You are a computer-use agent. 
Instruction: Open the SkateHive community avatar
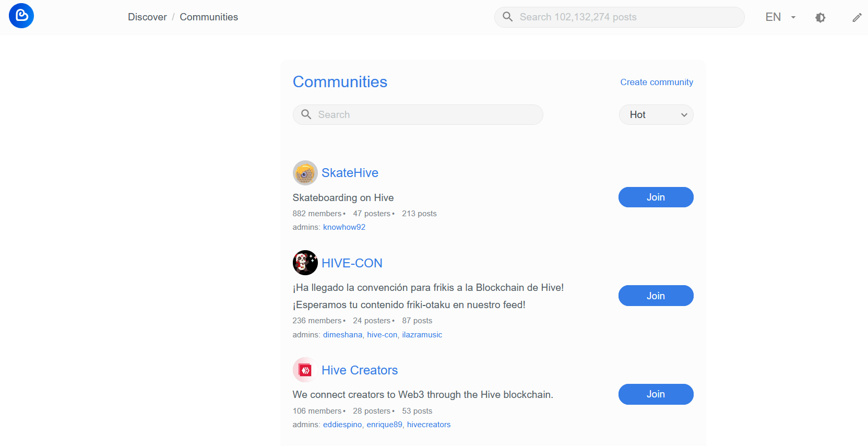[x=305, y=173]
